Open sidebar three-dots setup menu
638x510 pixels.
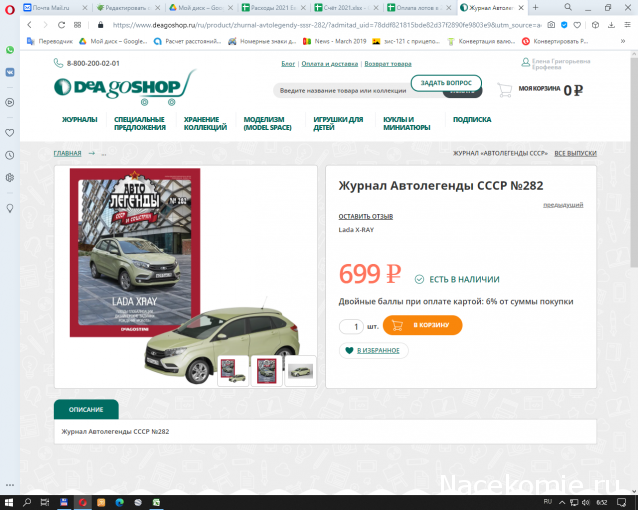10,485
